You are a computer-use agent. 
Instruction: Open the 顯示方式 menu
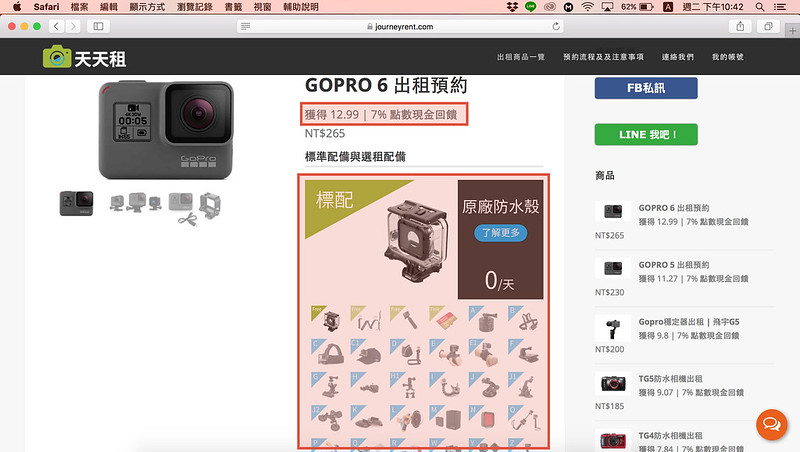click(x=147, y=7)
